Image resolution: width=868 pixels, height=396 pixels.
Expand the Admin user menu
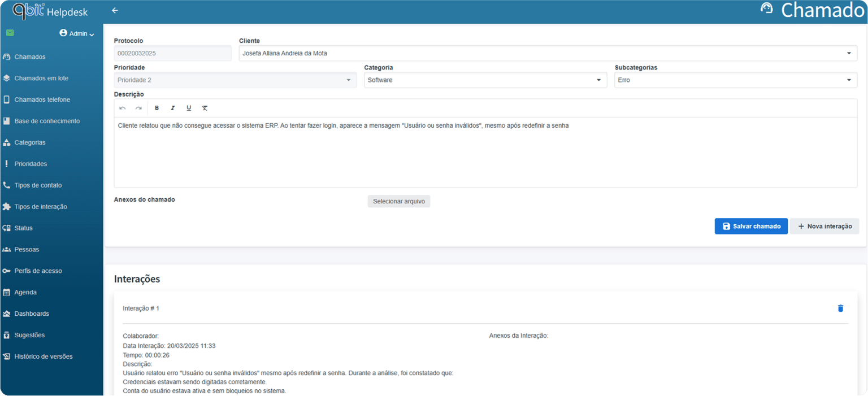pyautogui.click(x=77, y=33)
